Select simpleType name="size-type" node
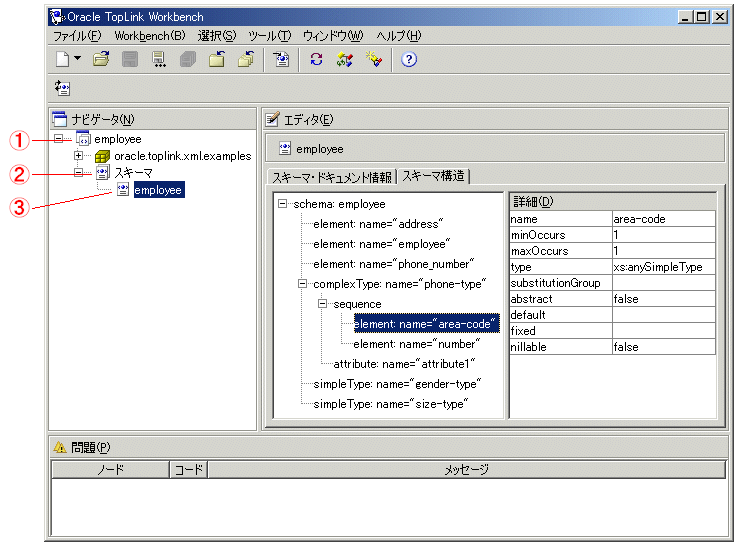This screenshot has width=736, height=545. coord(391,404)
